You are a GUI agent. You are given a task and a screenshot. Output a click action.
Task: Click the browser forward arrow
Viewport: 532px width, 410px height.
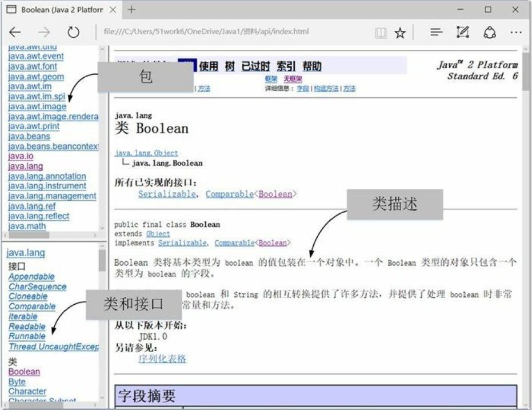44,32
